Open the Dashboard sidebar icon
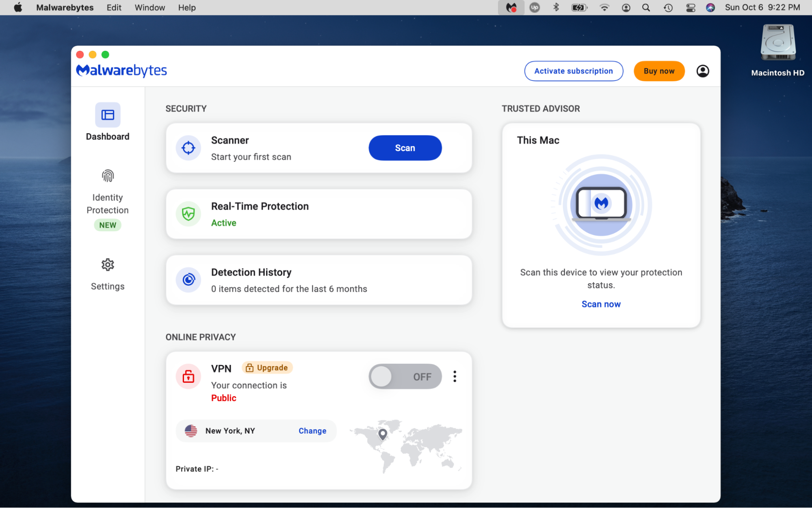 pyautogui.click(x=108, y=115)
